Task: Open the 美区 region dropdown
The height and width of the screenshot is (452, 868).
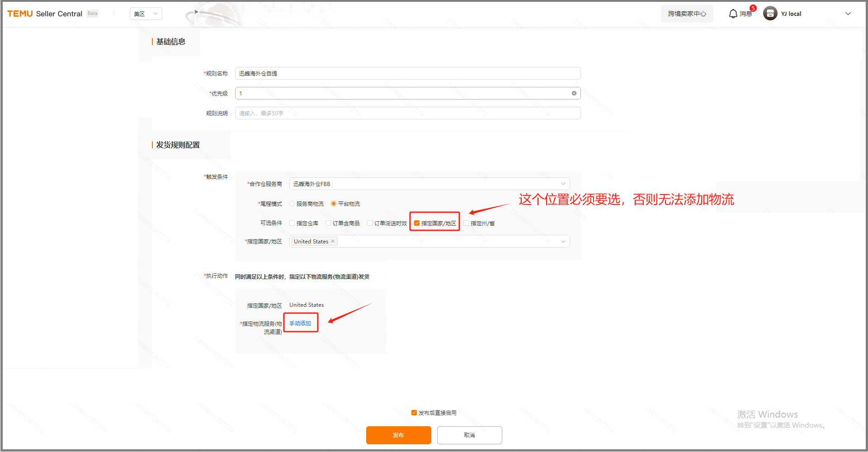Action: coord(146,14)
